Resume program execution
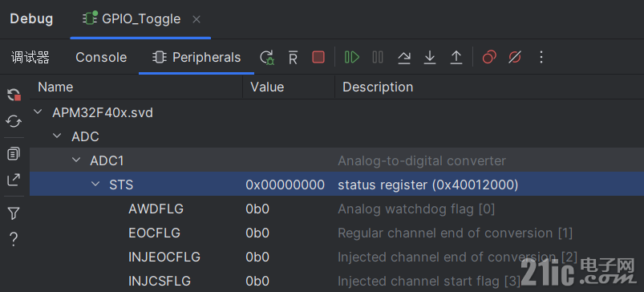The image size is (644, 292). pos(352,57)
